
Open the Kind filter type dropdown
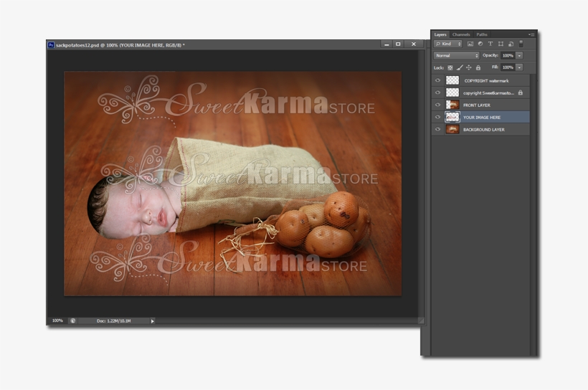point(448,44)
